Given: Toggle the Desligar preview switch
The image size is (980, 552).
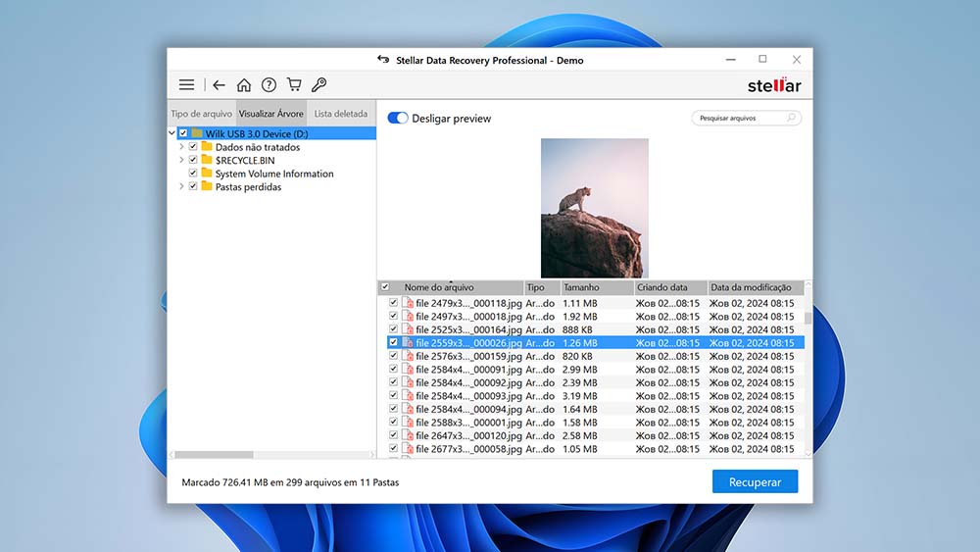Looking at the screenshot, I should pos(398,119).
